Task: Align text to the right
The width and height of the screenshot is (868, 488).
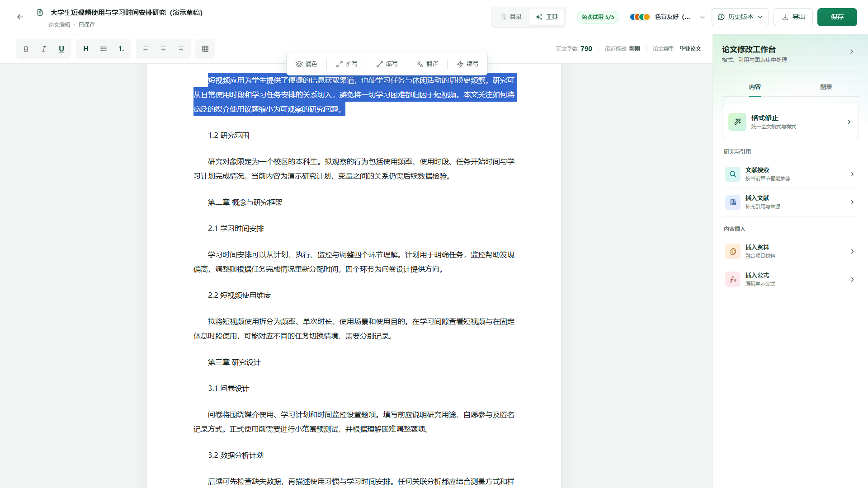Action: tap(181, 49)
